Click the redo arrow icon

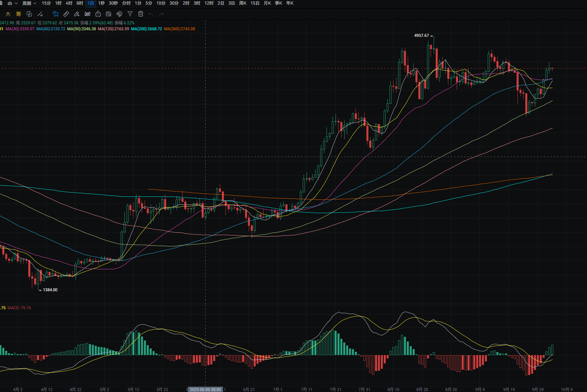pos(162,14)
